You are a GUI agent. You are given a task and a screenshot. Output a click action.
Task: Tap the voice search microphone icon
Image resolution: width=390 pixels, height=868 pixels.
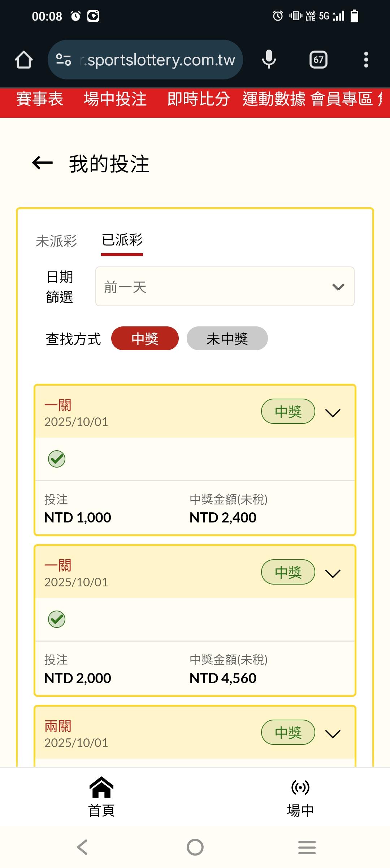[269, 60]
